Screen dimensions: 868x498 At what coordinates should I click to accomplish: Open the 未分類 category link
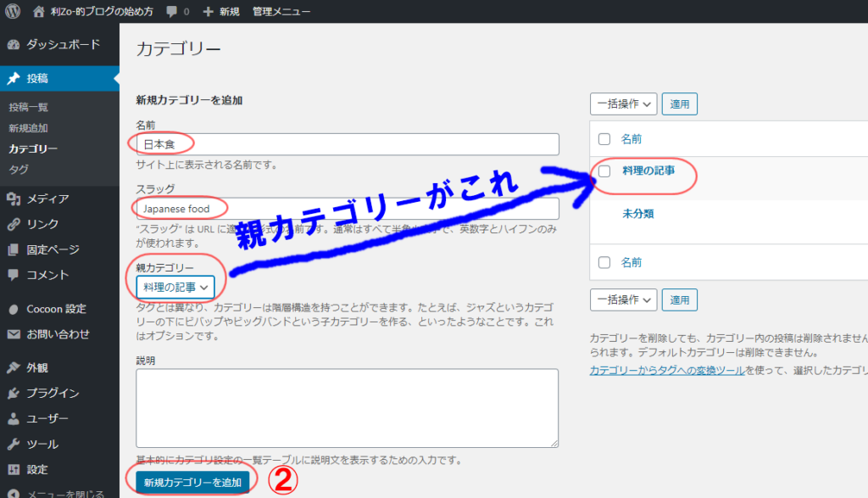637,214
